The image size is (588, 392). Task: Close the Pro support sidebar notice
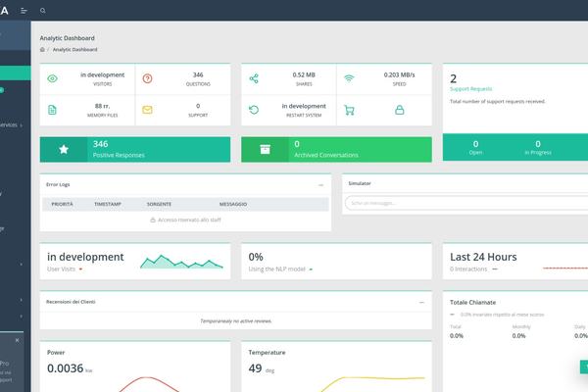(17, 340)
